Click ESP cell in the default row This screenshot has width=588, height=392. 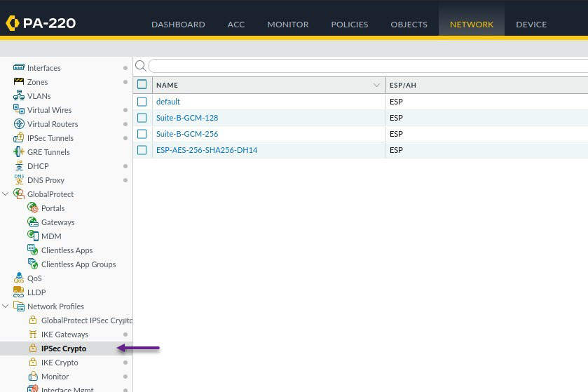(487, 102)
